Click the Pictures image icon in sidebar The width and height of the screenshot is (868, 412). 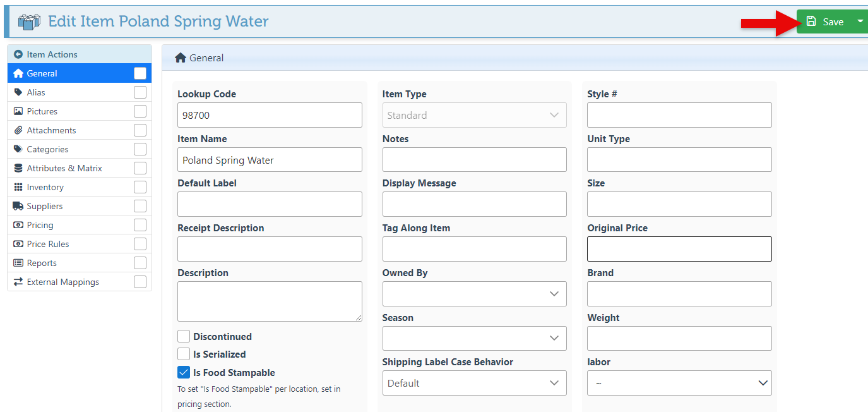(18, 111)
